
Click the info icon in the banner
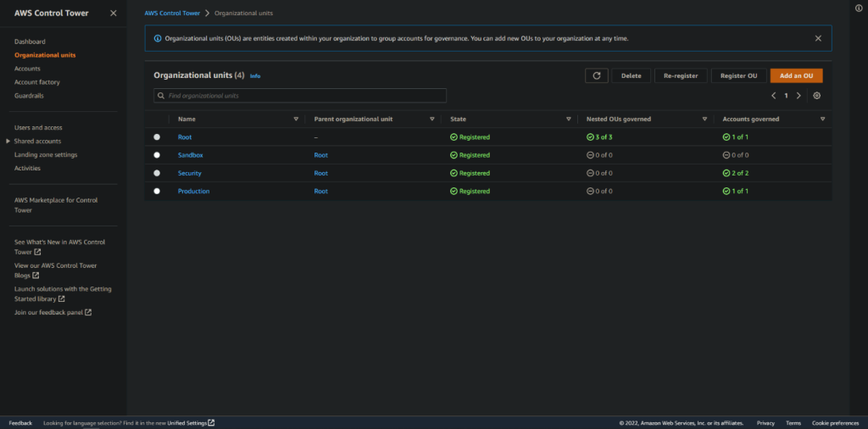[x=158, y=38]
